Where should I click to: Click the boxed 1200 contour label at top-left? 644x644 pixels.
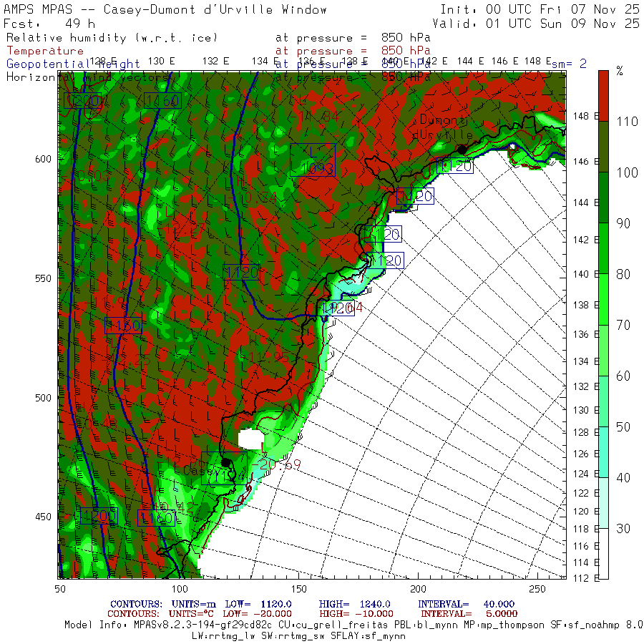[x=82, y=101]
